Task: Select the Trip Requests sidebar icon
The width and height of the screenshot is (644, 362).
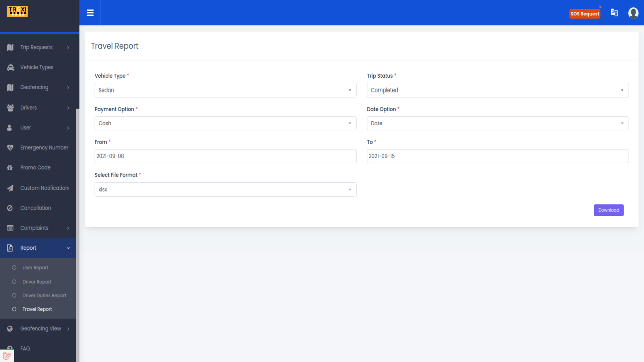Action: coord(9,47)
